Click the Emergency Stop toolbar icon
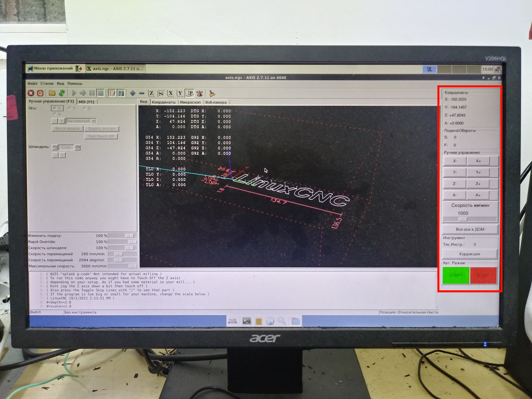 pyautogui.click(x=31, y=93)
